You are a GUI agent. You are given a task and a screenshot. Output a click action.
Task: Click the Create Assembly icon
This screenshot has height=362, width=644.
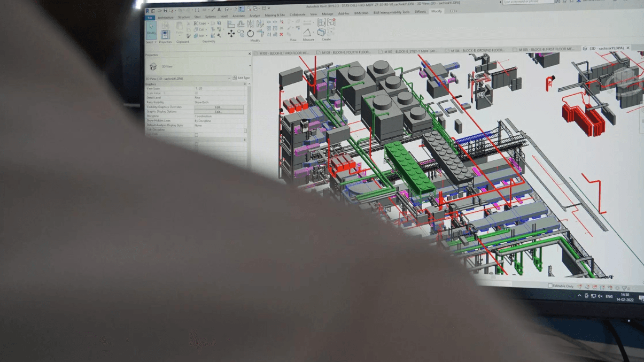(322, 22)
